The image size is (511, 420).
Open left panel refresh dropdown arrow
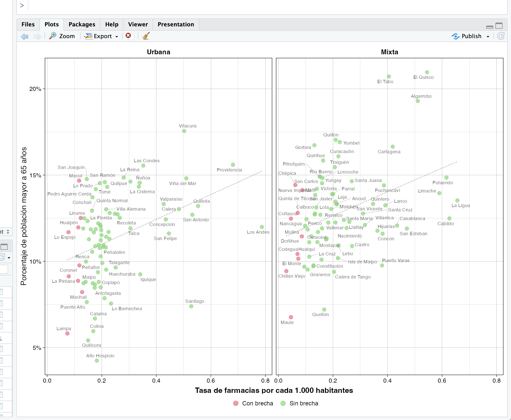[x=9, y=258]
